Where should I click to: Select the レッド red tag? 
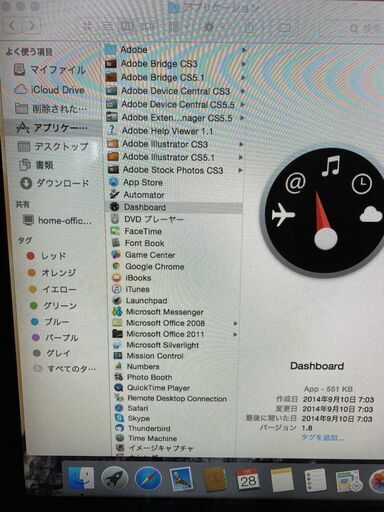point(47,256)
